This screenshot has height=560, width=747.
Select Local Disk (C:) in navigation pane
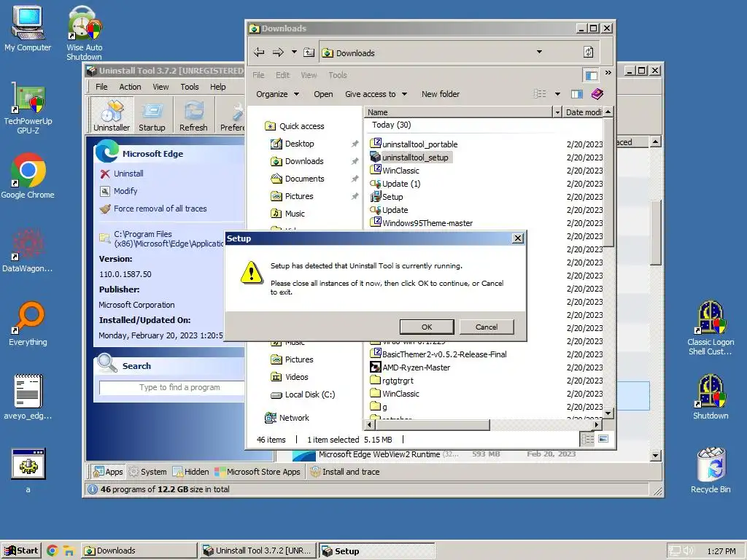pos(303,394)
